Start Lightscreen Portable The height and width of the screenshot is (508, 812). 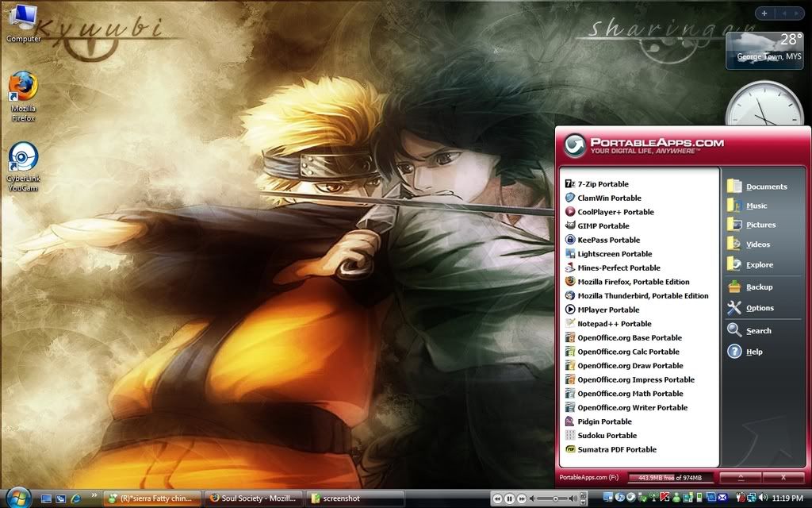pos(608,254)
